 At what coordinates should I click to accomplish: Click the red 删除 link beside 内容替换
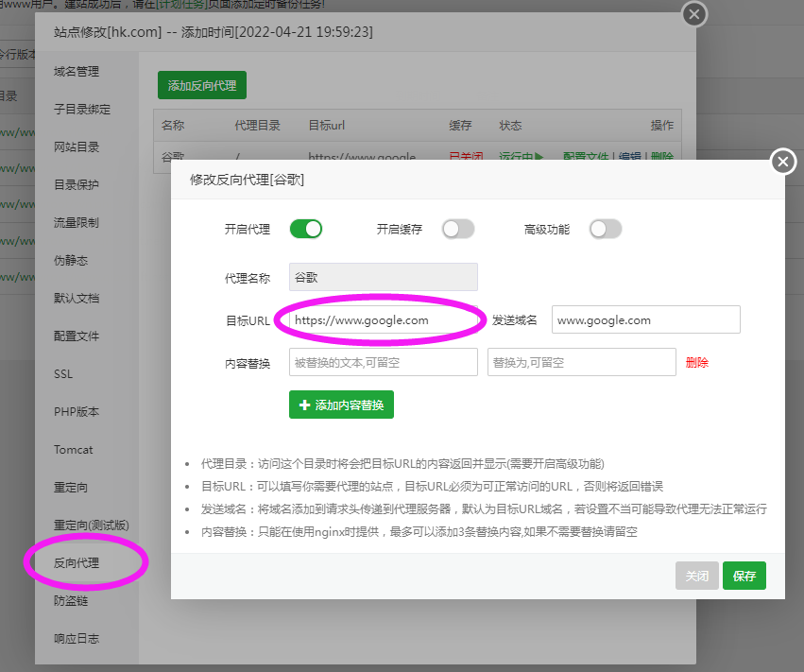(x=697, y=363)
